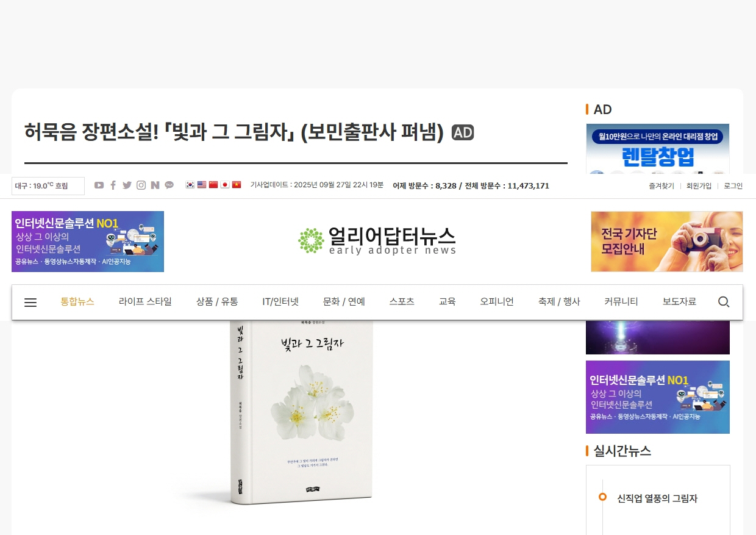This screenshot has width=756, height=535.
Task: Click the 회원가입 link
Action: pyautogui.click(x=699, y=186)
